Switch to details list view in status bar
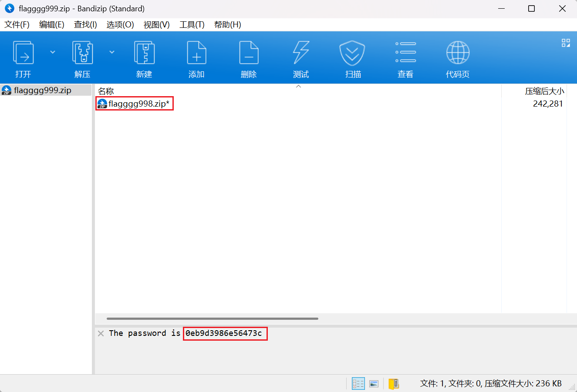The height and width of the screenshot is (392, 577). [358, 383]
